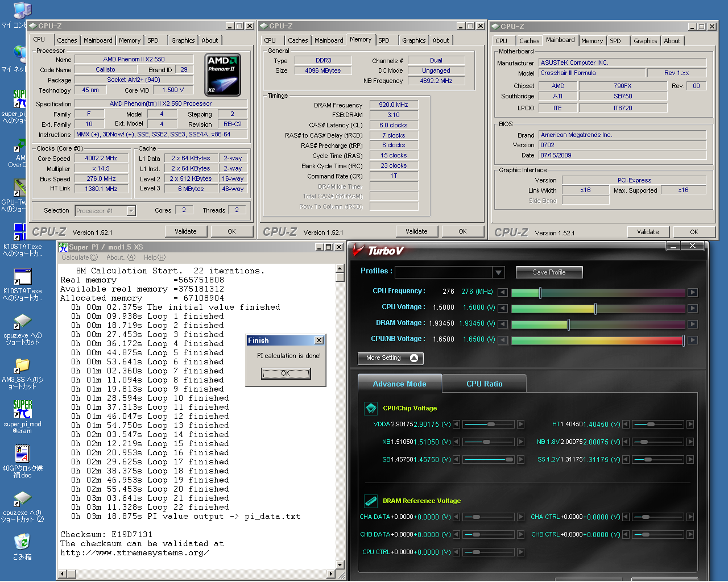The image size is (728, 582).
Task: Click the Core Speed value 4002.2 MHz
Action: [x=101, y=158]
